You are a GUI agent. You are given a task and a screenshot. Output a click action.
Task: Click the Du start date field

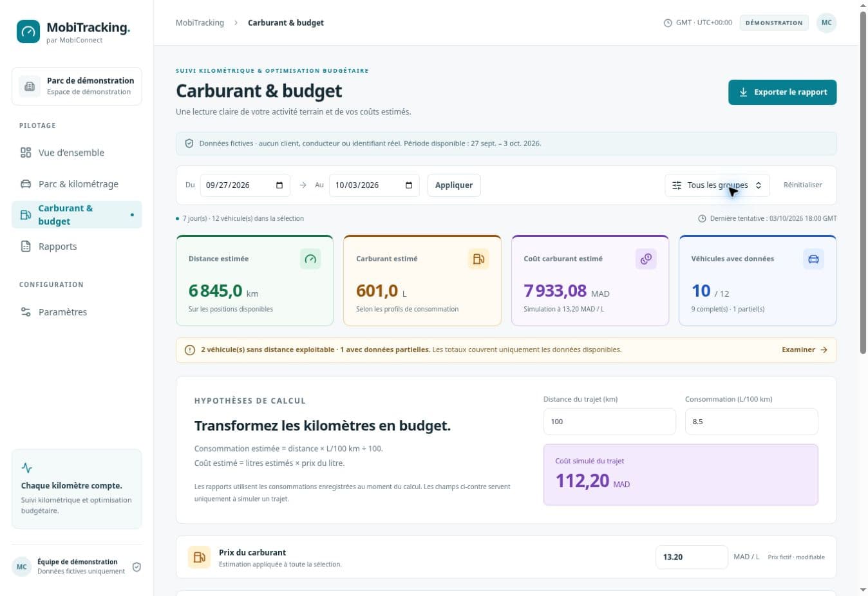pos(245,185)
